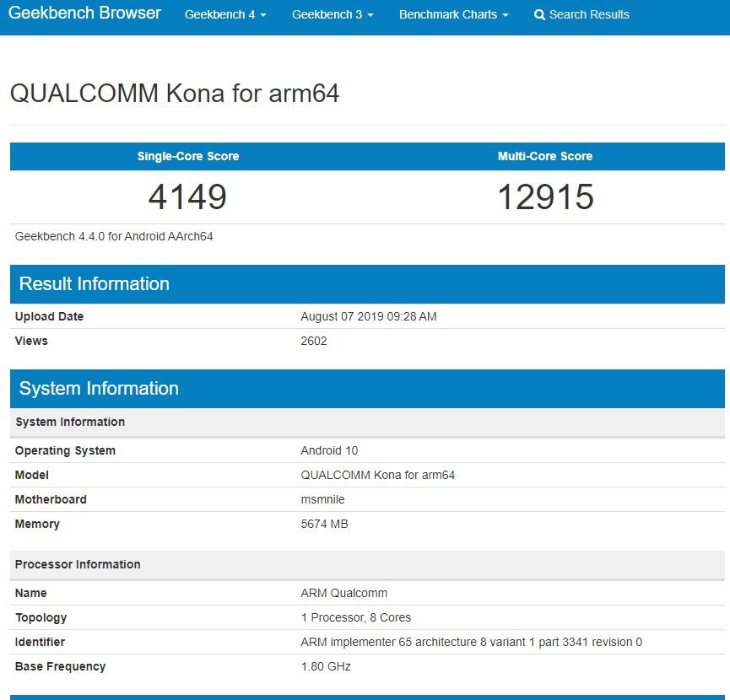
Task: Click the Model label
Action: point(32,475)
